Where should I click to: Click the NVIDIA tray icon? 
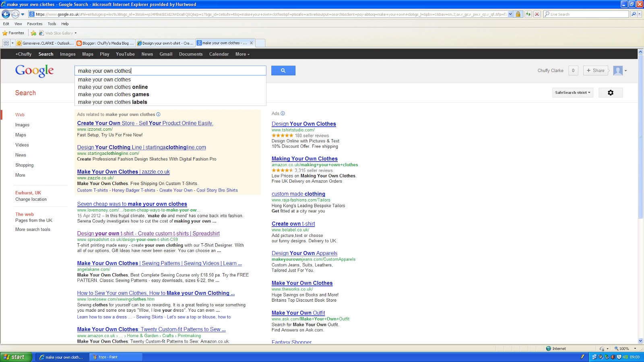click(625, 357)
